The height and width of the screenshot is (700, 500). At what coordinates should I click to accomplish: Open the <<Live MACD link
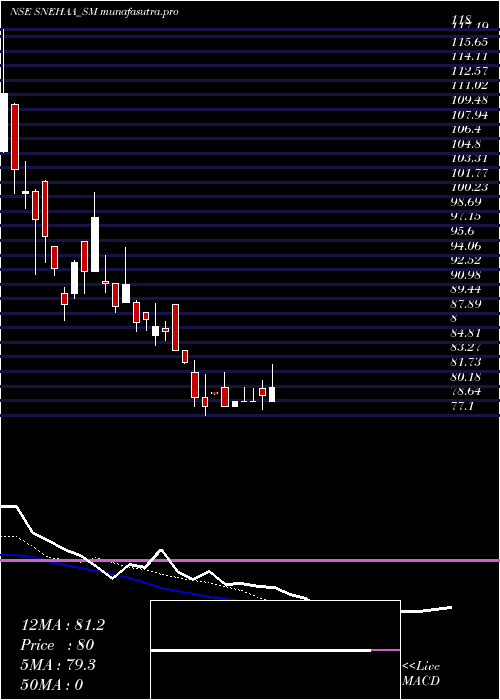(421, 674)
